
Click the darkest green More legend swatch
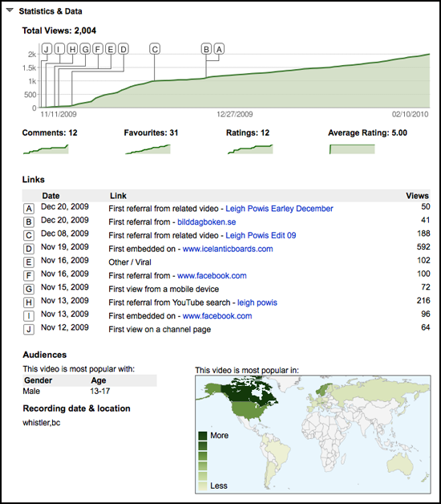pyautogui.click(x=203, y=436)
